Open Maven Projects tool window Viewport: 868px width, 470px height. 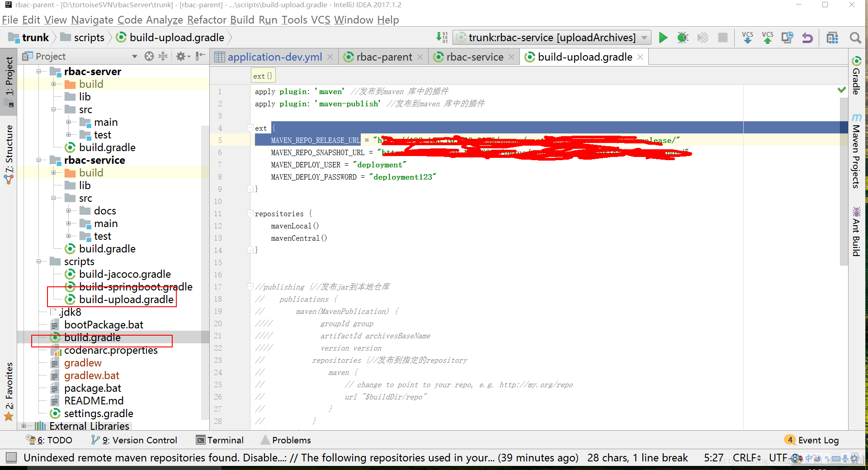coord(856,152)
